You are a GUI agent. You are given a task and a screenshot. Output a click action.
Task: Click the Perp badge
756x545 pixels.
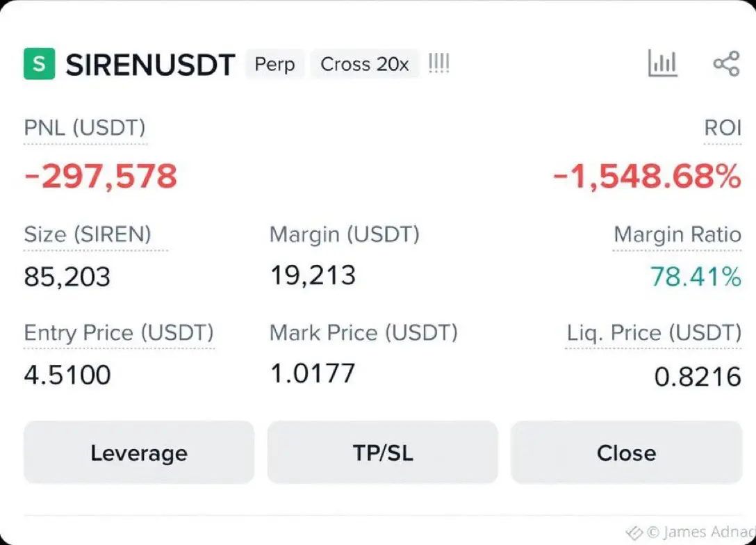tap(274, 65)
